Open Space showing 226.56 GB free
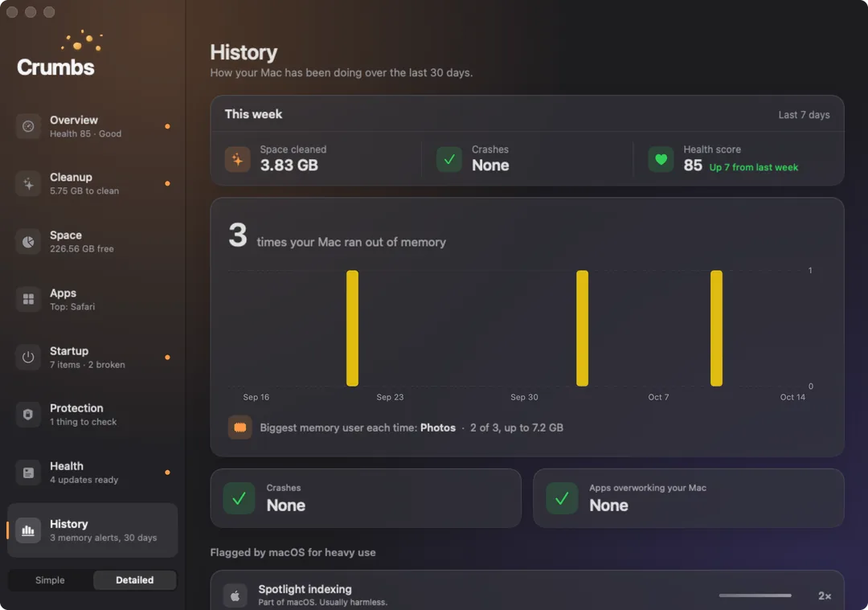Viewport: 868px width, 610px height. coord(92,242)
